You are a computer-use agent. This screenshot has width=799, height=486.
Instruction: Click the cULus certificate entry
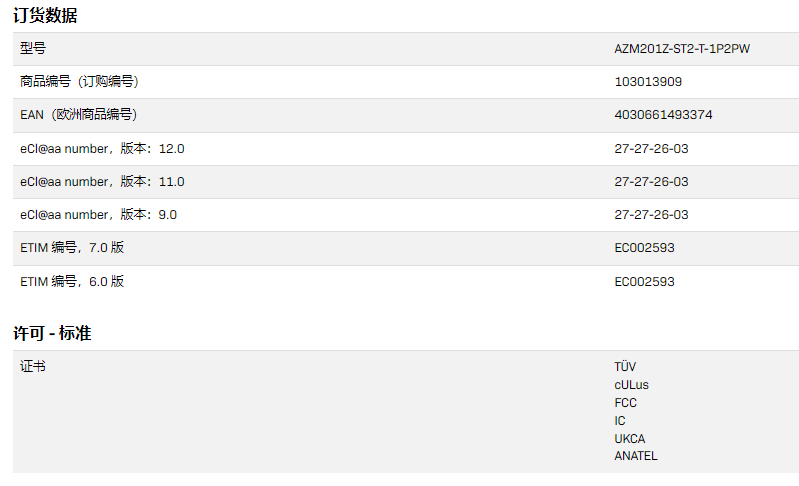pyautogui.click(x=632, y=385)
